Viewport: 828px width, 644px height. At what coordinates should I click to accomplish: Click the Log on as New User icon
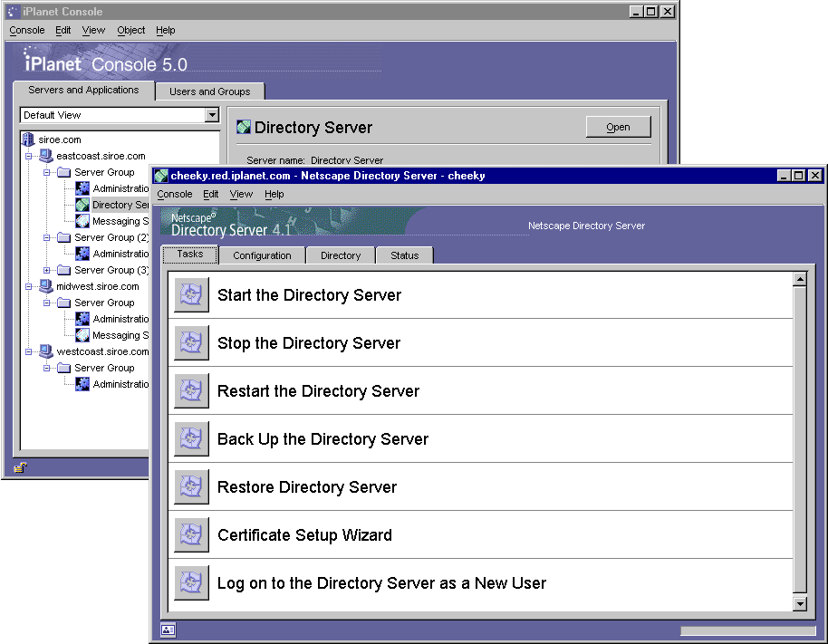click(192, 582)
